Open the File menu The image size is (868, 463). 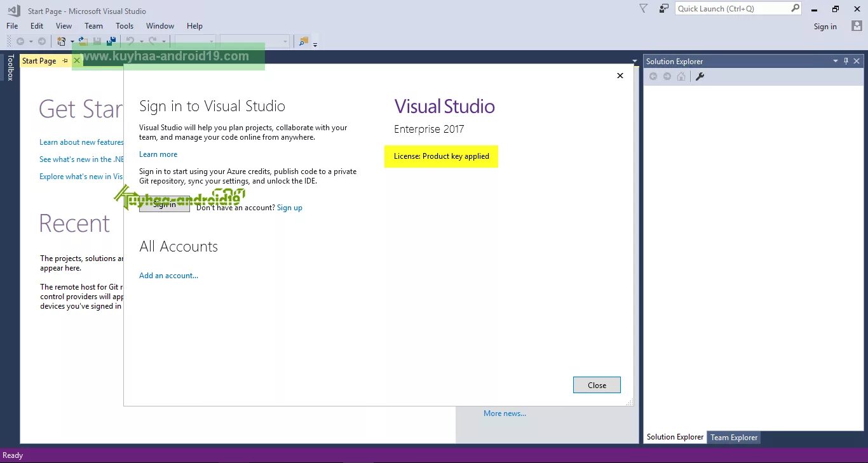[x=12, y=26]
